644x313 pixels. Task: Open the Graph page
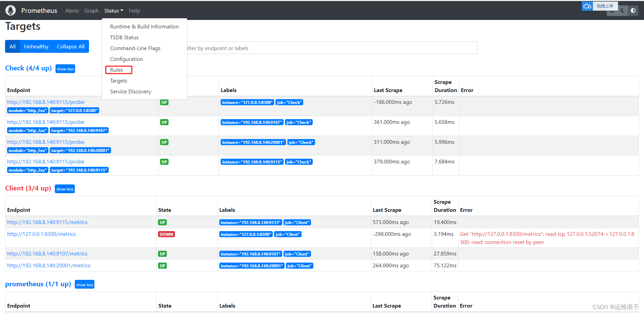tap(91, 11)
